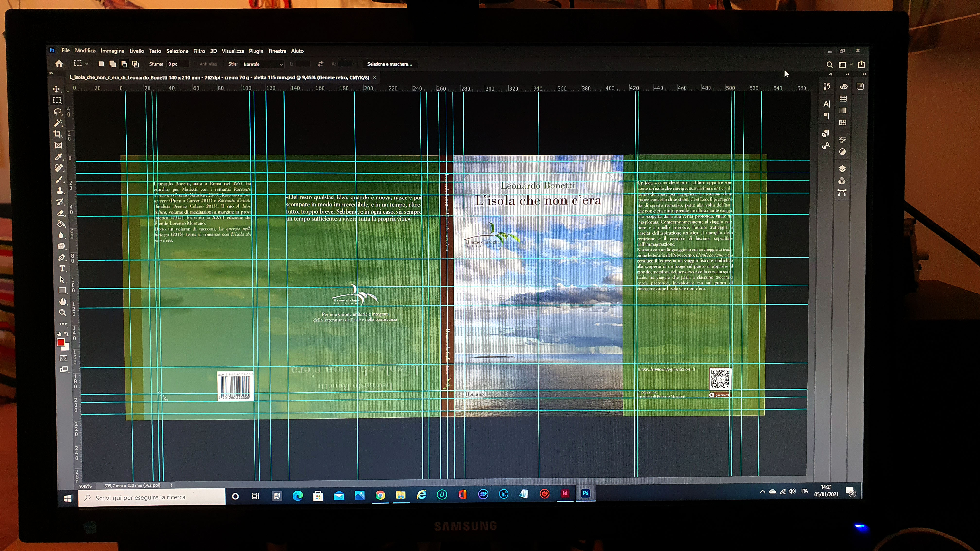Open the Visualizza menu
The image size is (980, 551).
tap(233, 51)
